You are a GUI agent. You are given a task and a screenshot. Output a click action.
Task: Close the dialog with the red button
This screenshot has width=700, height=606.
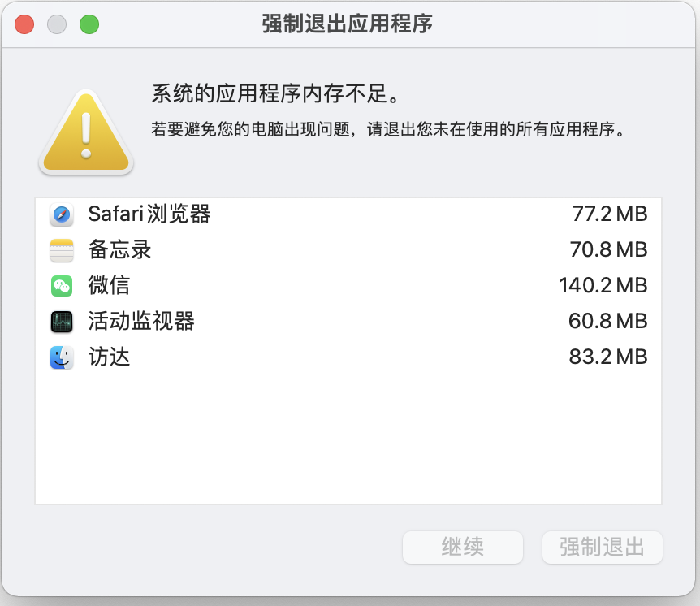[x=24, y=24]
